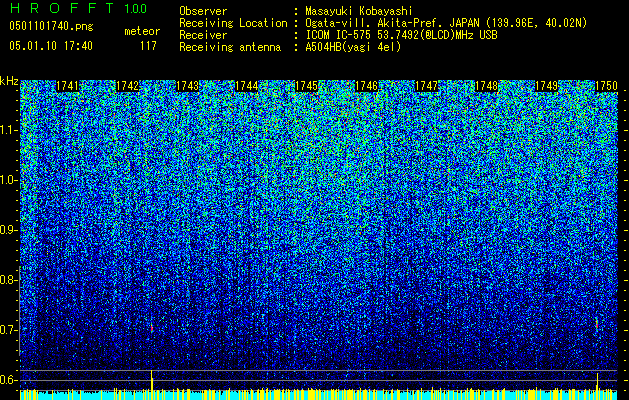629x400 pixels.
Task: Click the HROFFT title text
Action: (62, 8)
